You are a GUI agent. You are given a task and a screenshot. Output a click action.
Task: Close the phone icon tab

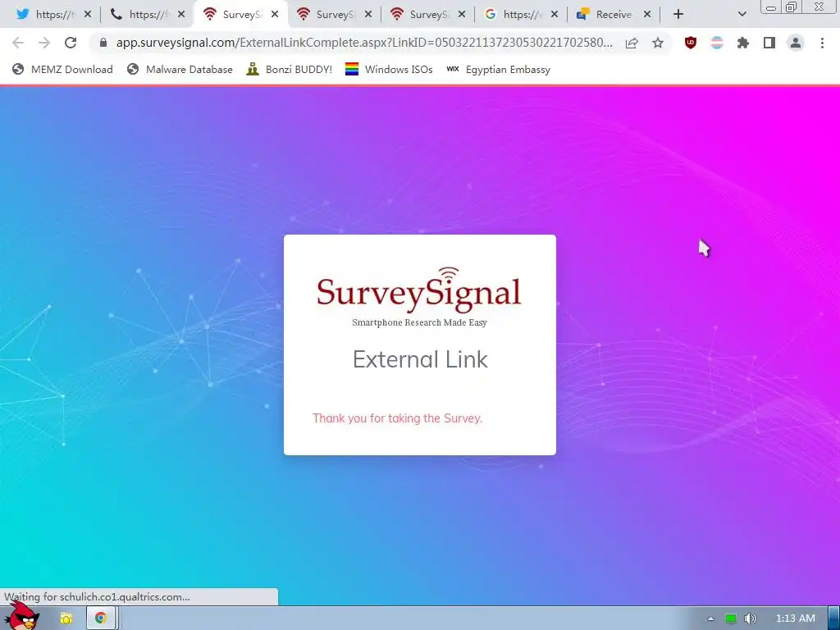(181, 15)
